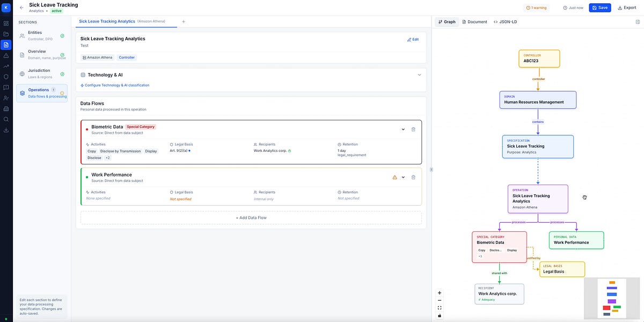The image size is (644, 322).
Task: Select the Human Resources Management domain node
Action: (538, 100)
